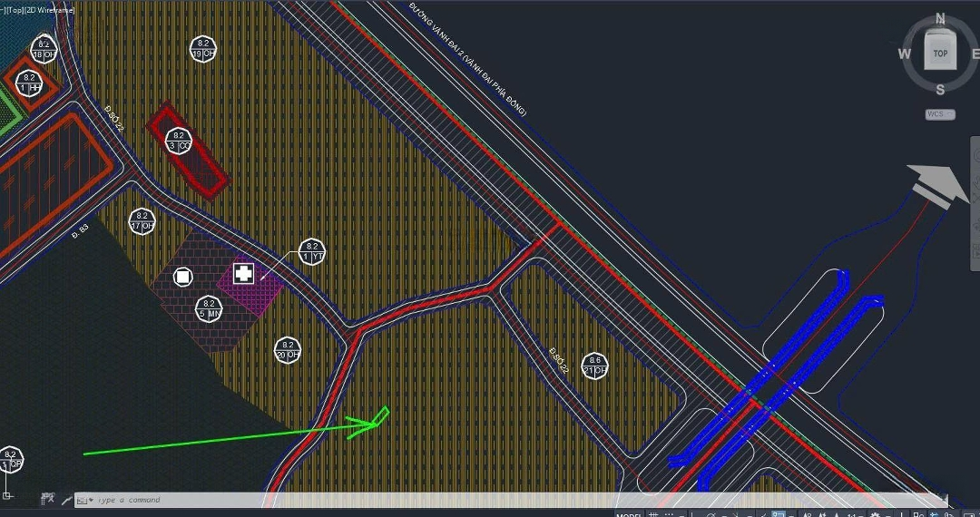Click the ViewCube compass W direction
The image size is (980, 517).
(x=904, y=54)
